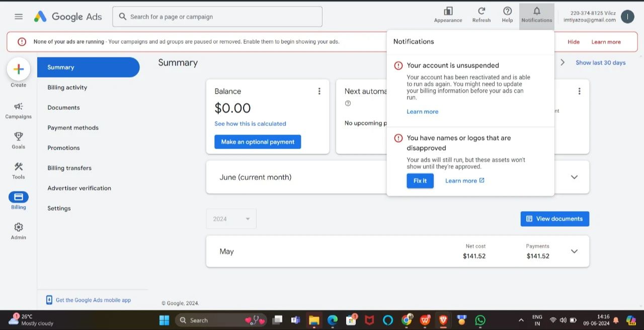The height and width of the screenshot is (330, 644).
Task: Open Task View from taskbar
Action: point(277,320)
